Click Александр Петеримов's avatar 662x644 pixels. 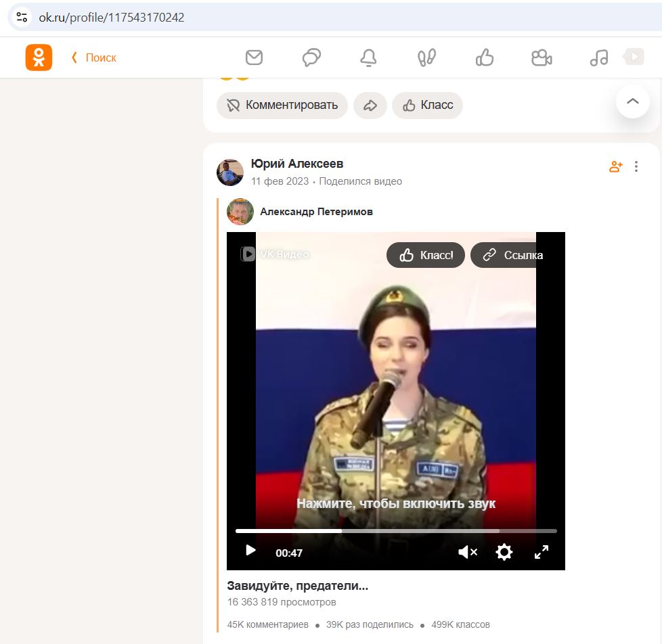(240, 212)
